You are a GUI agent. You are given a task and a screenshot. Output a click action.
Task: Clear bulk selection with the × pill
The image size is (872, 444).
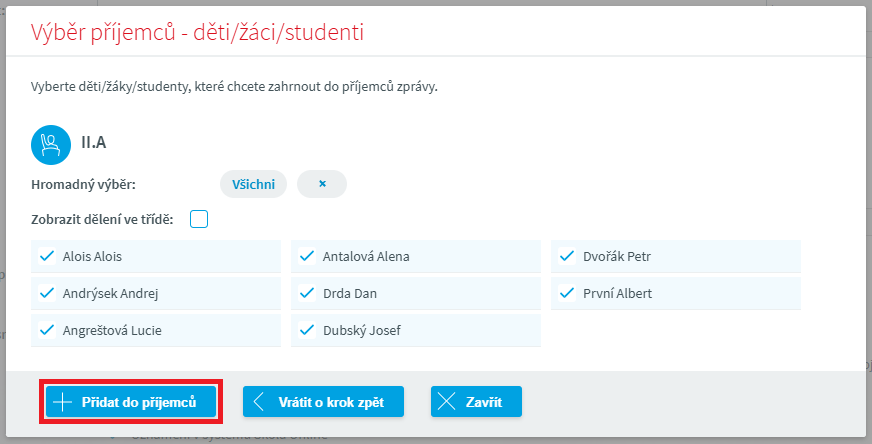click(322, 184)
